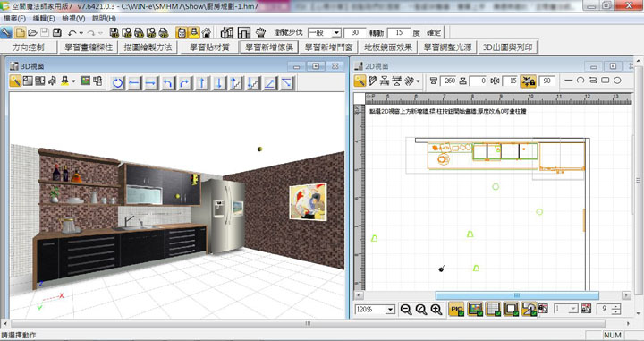Click the zoom-fit magnifier between minus and plus
The height and width of the screenshot is (341, 644).
tap(421, 310)
